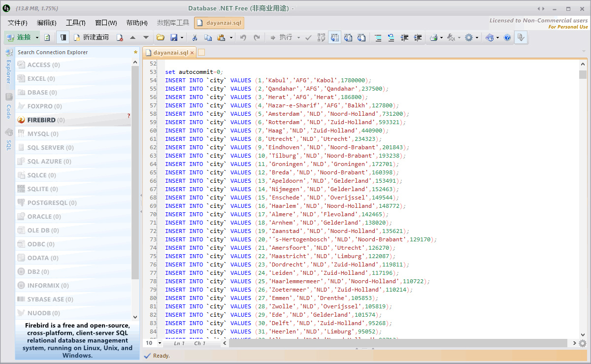This screenshot has width=591, height=364.
Task: Open the 连接 (Connect) dropdown arrow
Action: pos(36,37)
